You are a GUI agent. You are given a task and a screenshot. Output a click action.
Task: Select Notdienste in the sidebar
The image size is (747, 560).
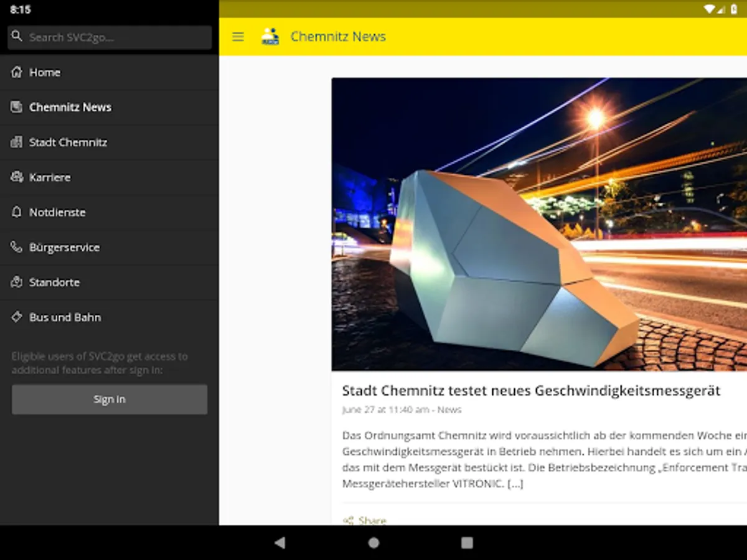(57, 212)
